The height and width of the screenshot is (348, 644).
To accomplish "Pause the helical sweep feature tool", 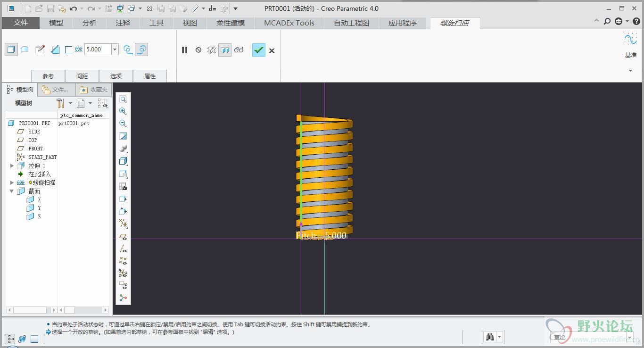I will [185, 50].
